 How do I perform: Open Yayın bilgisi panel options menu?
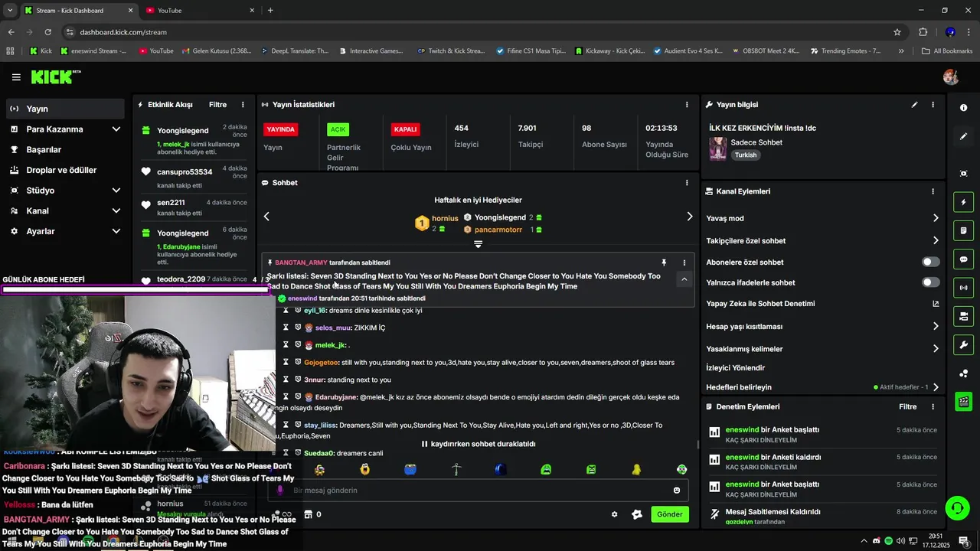(933, 105)
